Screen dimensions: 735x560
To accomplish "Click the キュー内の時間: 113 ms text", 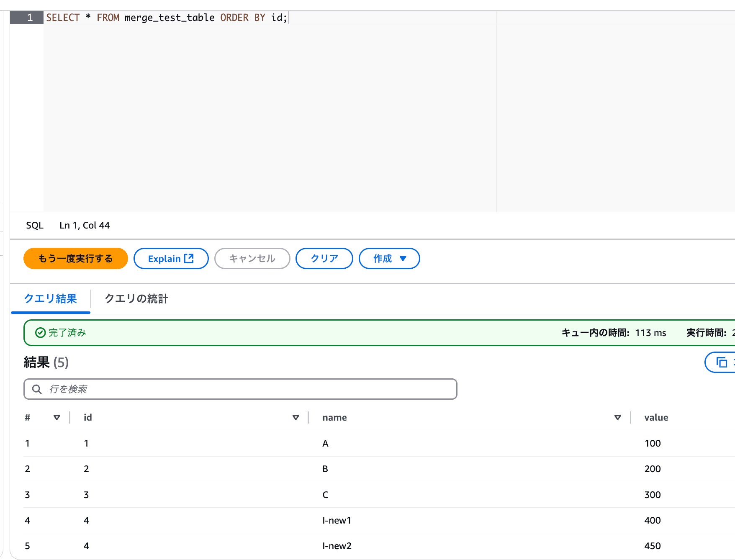I will [614, 333].
